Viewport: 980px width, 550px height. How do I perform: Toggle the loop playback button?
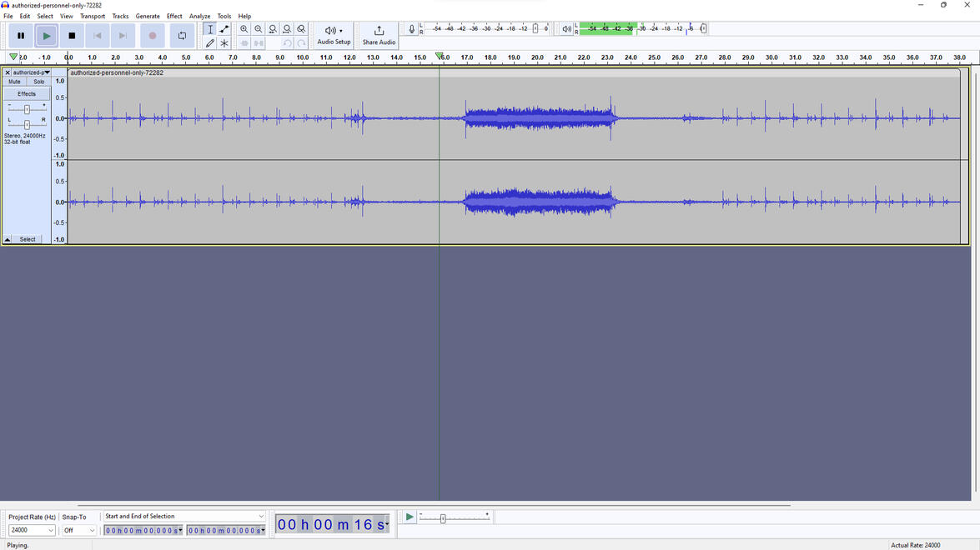point(182,36)
